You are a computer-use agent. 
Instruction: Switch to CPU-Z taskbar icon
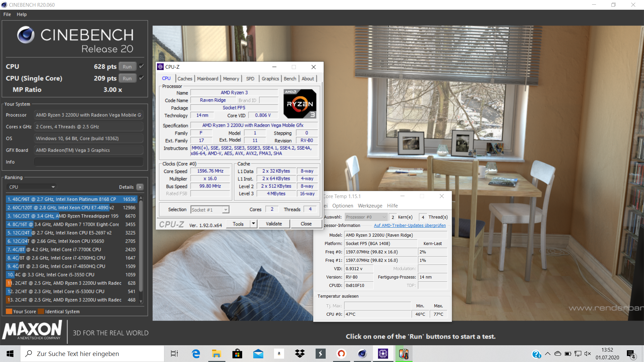click(383, 354)
